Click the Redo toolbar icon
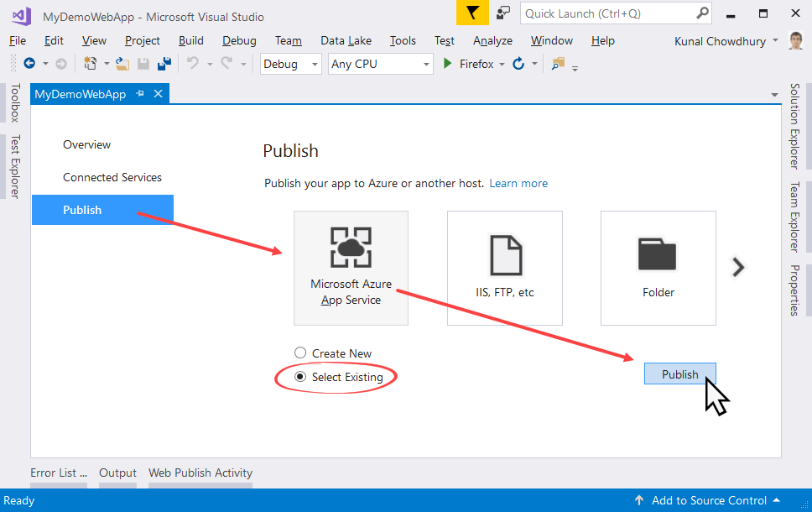812x512 pixels. (226, 63)
